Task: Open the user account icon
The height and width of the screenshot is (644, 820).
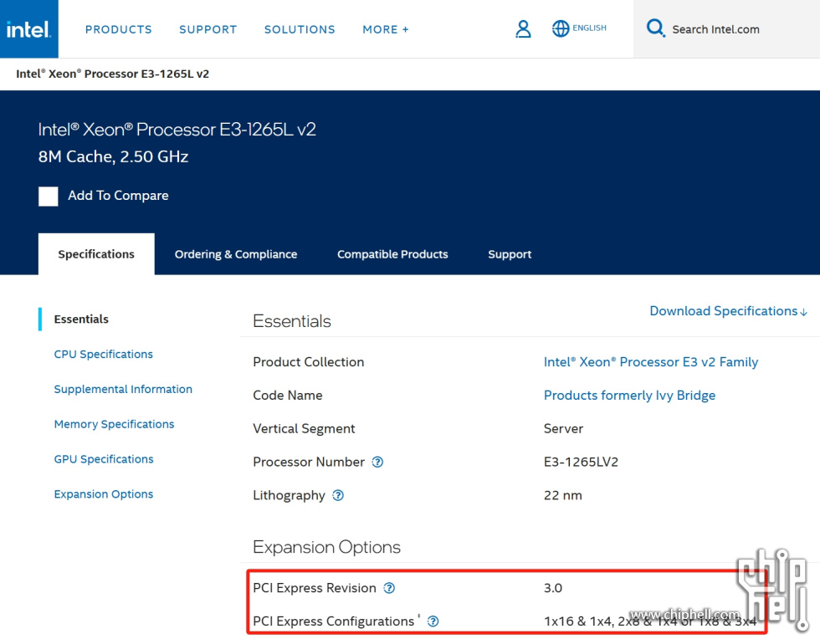Action: (523, 28)
